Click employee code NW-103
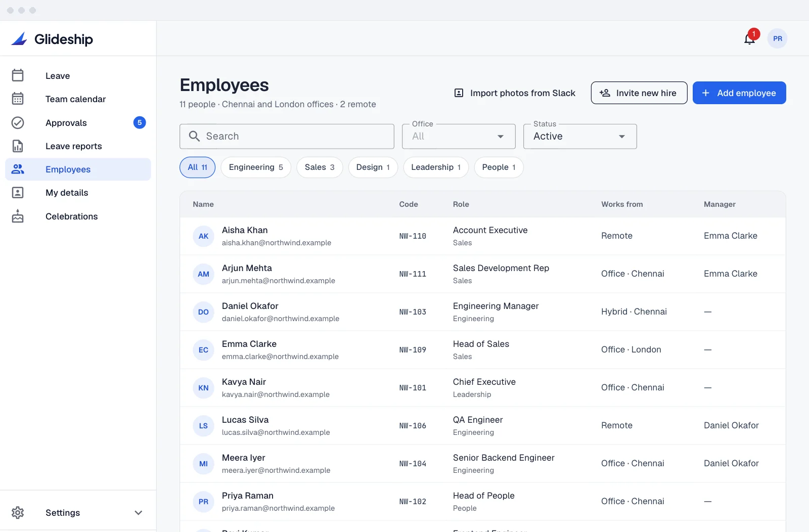This screenshot has width=809, height=532. (x=413, y=312)
